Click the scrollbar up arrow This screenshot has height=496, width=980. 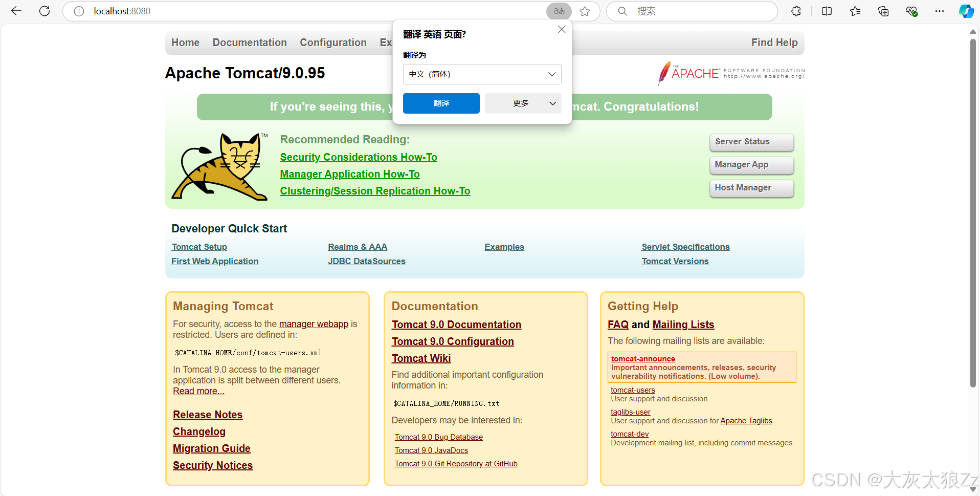click(973, 31)
